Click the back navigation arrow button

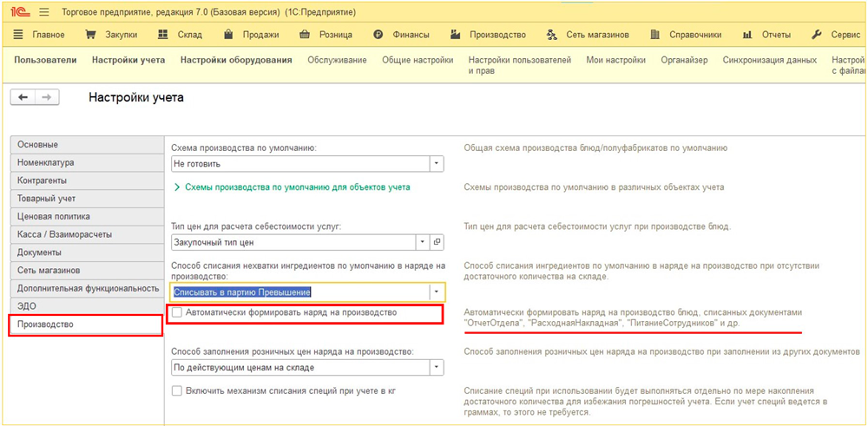pyautogui.click(x=23, y=98)
